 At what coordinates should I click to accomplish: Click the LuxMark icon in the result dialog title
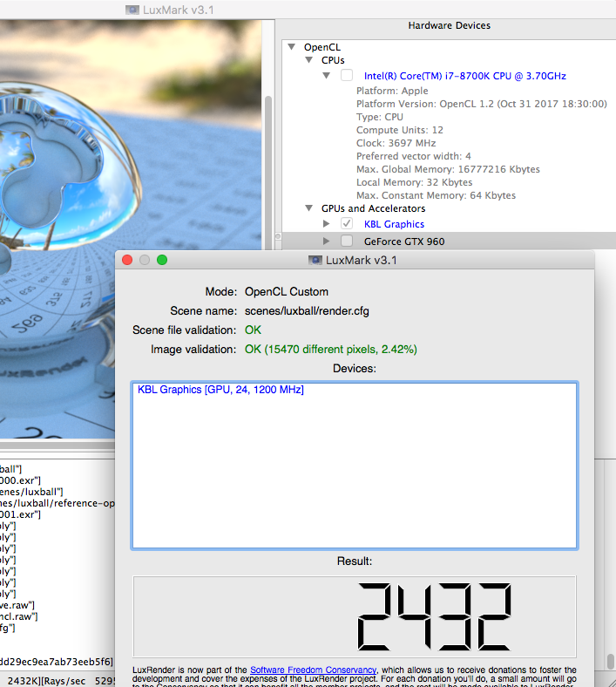point(315,260)
